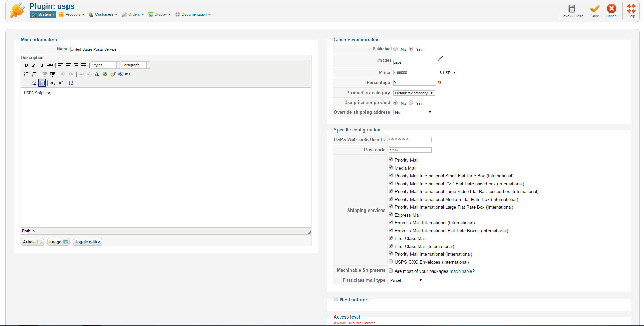The width and height of the screenshot is (644, 326).
Task: Click the insert image icon in editor toolbar
Action: [x=105, y=74]
